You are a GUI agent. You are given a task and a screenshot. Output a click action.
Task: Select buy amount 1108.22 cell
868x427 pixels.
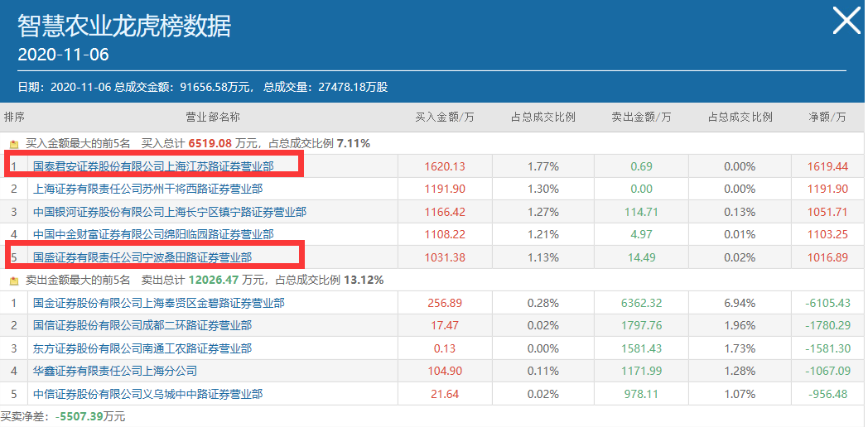point(445,234)
